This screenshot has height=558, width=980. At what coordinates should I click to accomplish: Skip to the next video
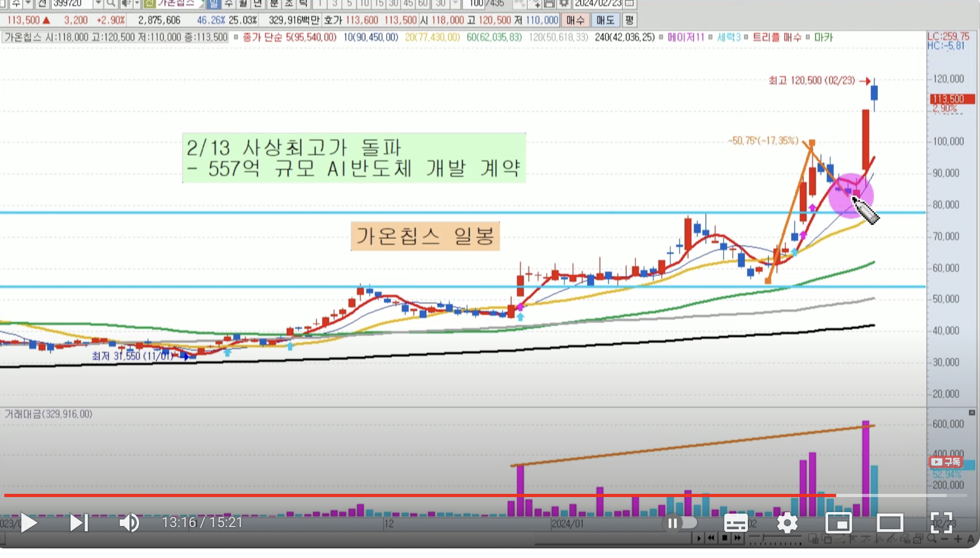[79, 523]
